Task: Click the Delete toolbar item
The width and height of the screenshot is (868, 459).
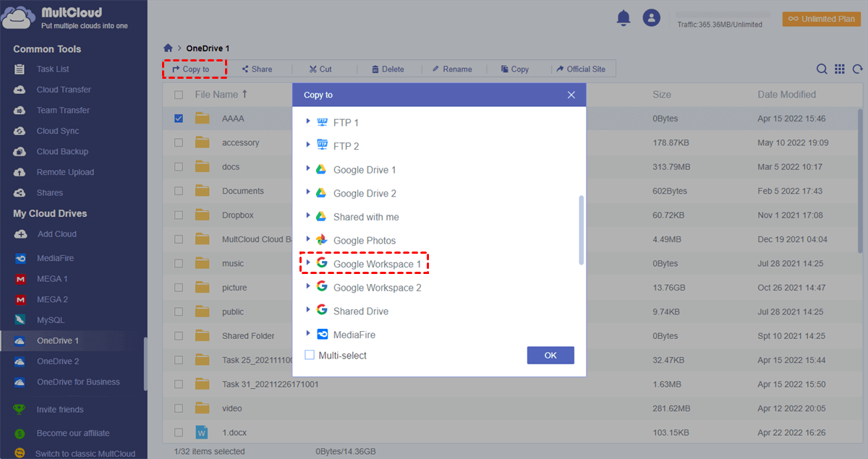Action: tap(388, 69)
